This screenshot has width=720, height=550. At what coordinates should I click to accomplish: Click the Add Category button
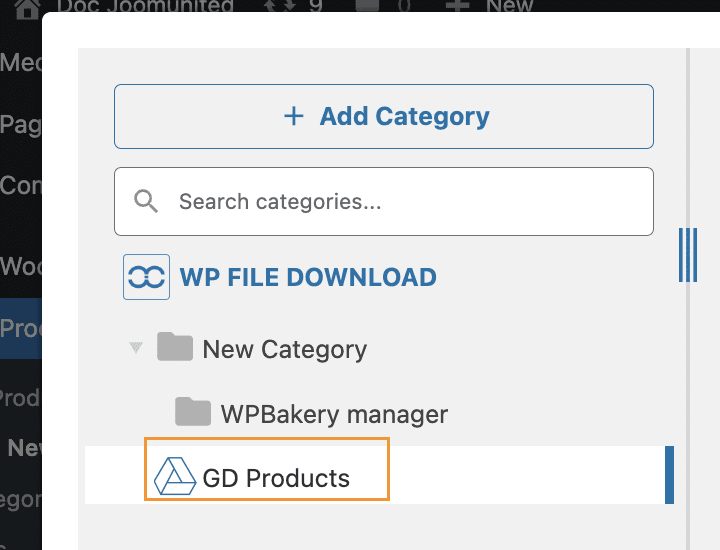point(384,117)
